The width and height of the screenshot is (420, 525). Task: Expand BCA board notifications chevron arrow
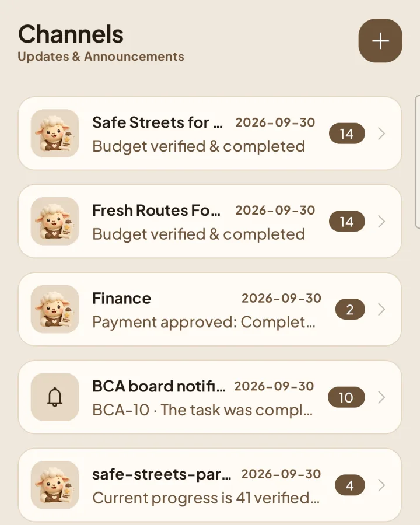click(x=381, y=397)
